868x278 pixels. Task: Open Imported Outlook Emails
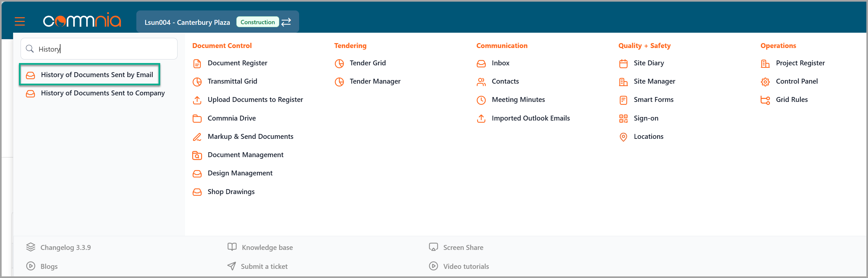[x=531, y=118]
